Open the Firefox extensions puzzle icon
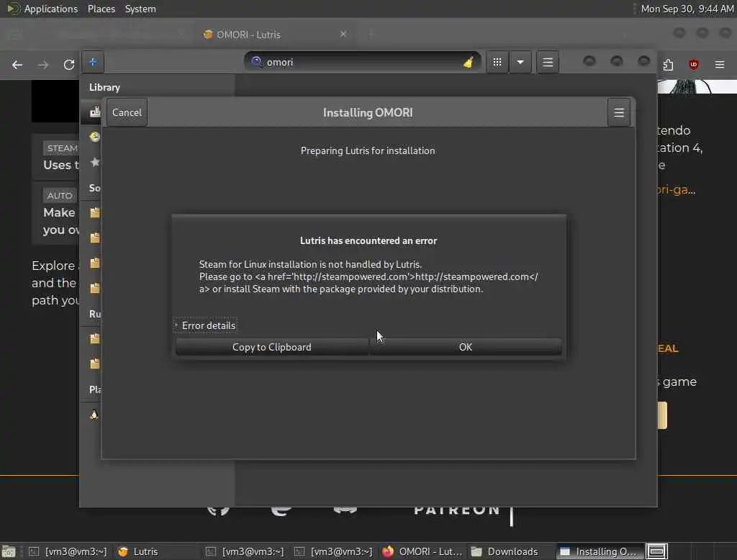Image resolution: width=737 pixels, height=560 pixels. point(668,64)
